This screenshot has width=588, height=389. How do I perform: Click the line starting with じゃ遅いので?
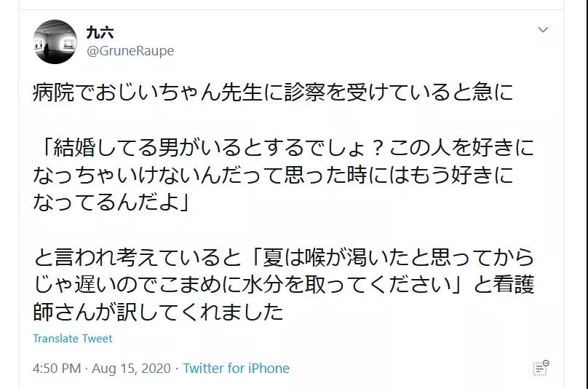tap(284, 284)
